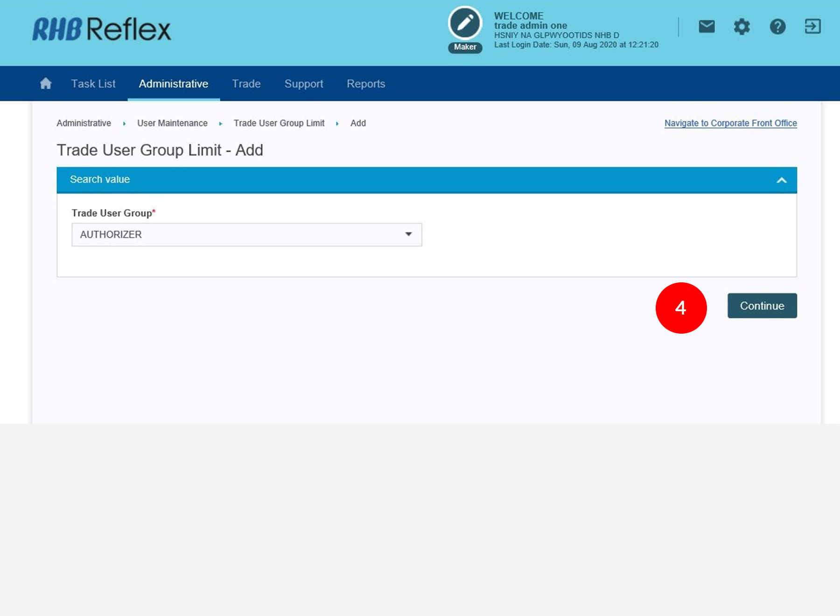Click Trade User Group Limit breadcrumb
Screen dimensions: 840x616
(279, 123)
